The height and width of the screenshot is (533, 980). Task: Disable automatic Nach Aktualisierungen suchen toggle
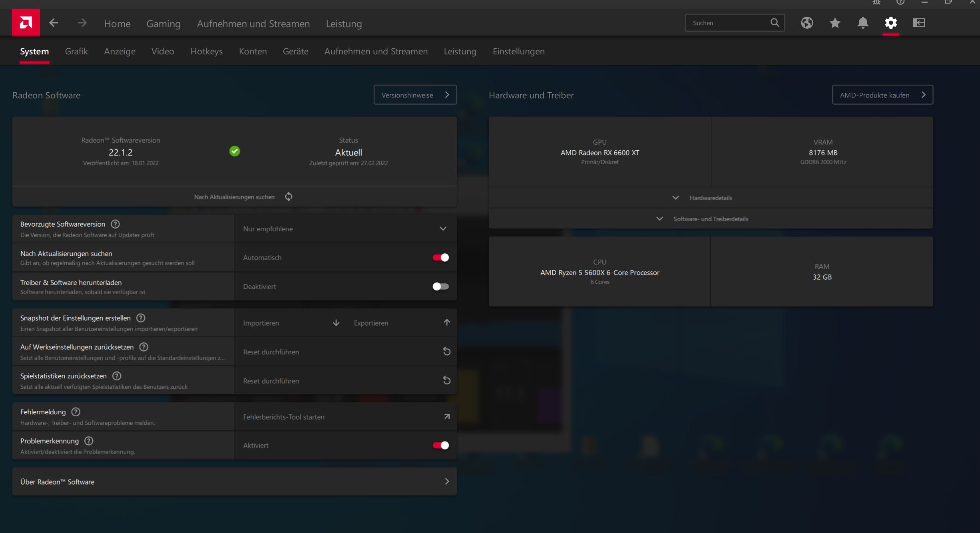[x=440, y=258]
